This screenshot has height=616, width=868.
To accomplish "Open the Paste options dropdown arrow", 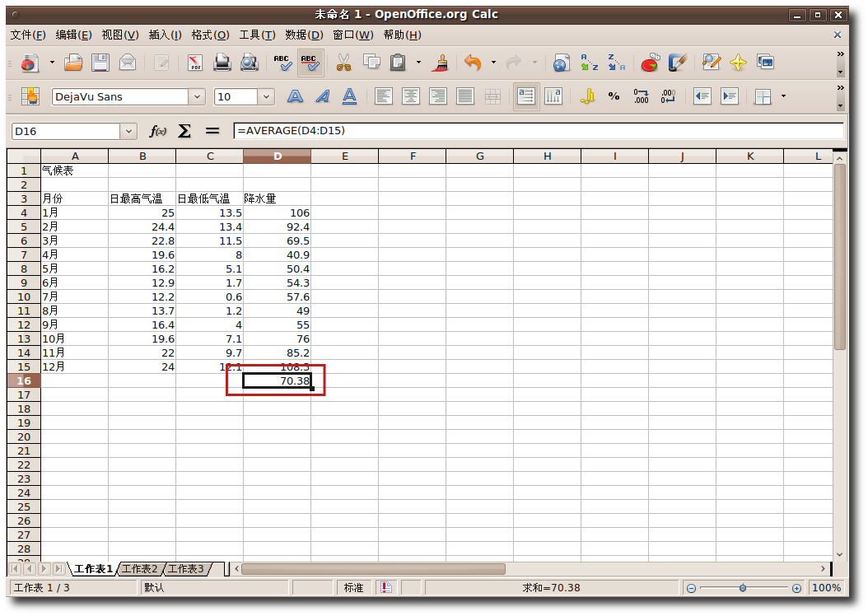I will click(418, 63).
